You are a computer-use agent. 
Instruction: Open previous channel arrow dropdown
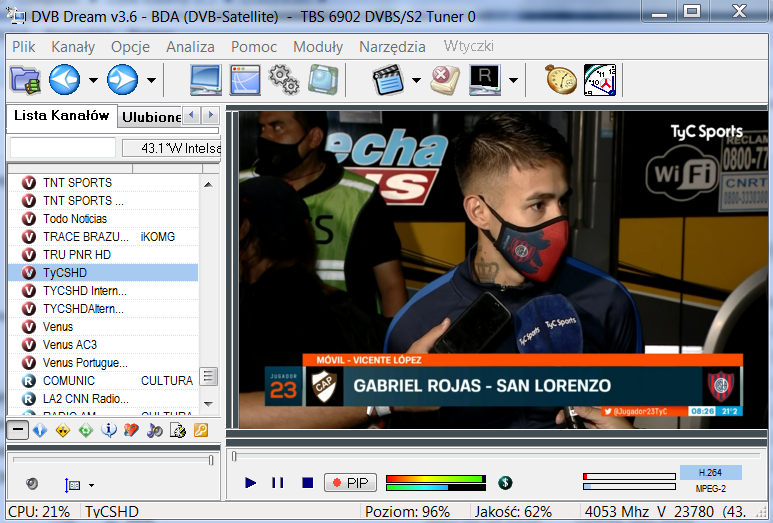pos(93,80)
